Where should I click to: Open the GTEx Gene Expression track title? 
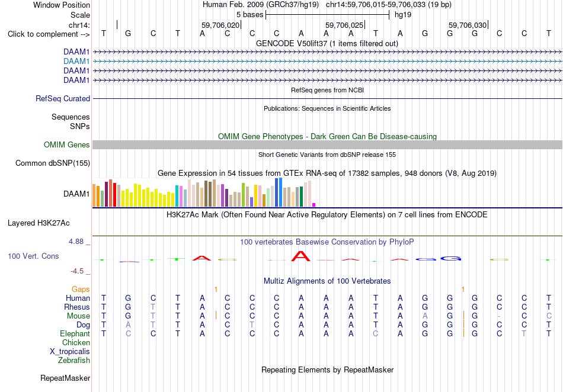click(x=327, y=173)
